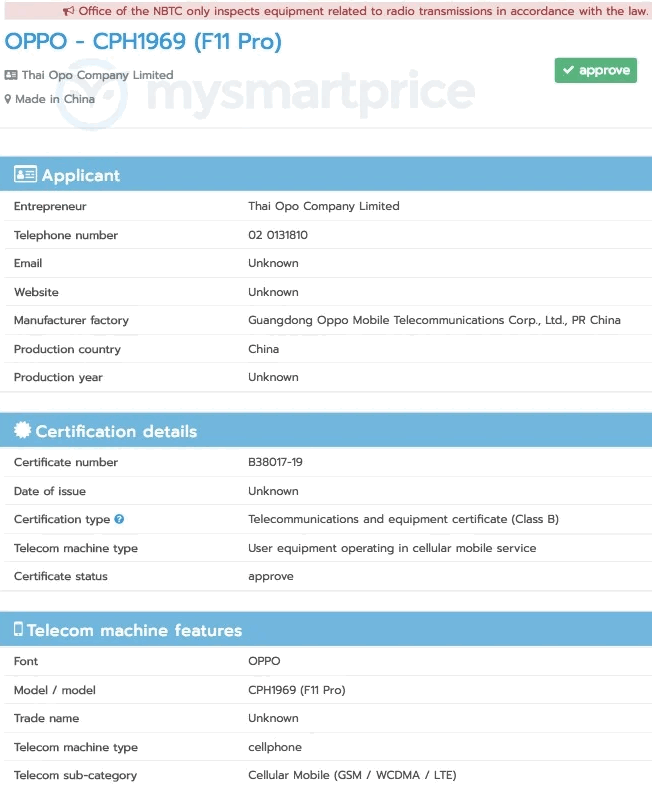
Task: Click the Trade name label
Action: (46, 718)
